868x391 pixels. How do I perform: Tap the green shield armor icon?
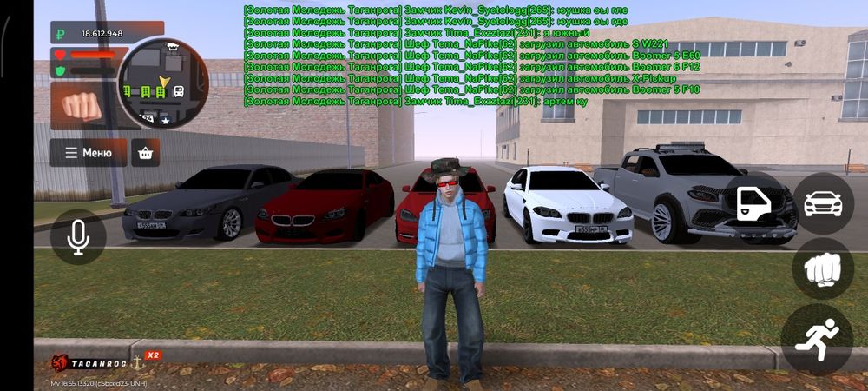point(60,71)
